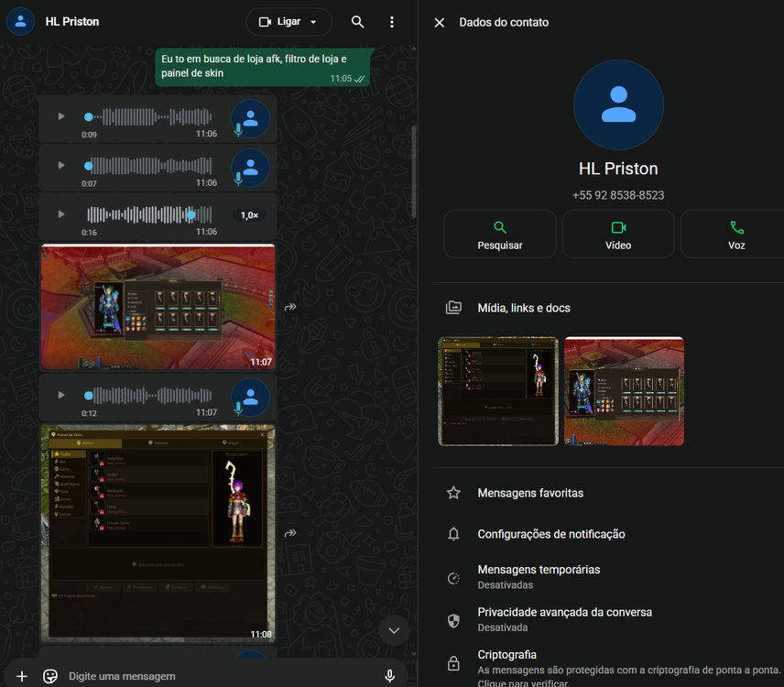This screenshot has height=687, width=784.
Task: Open the three-dot chat options menu
Action: coord(392,22)
